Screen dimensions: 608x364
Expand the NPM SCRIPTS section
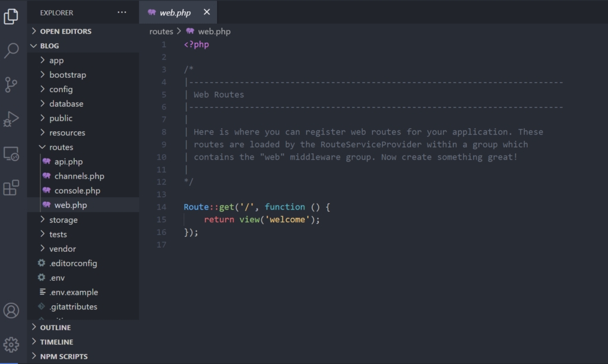(64, 357)
